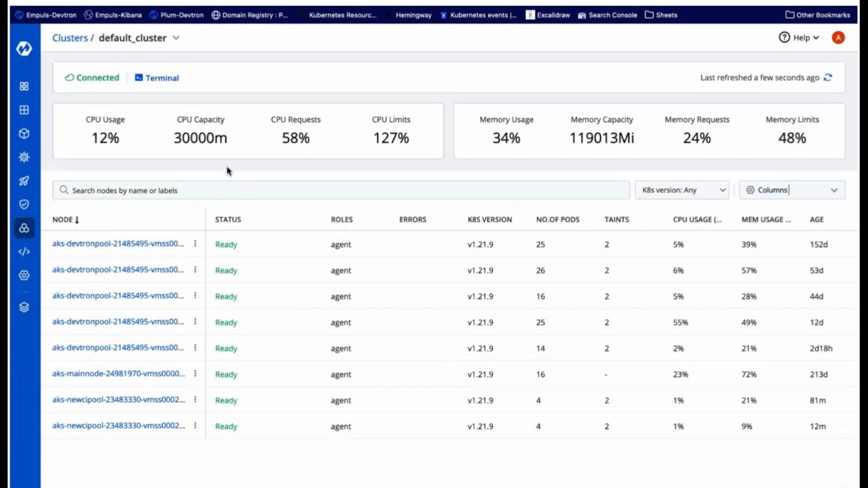868x488 pixels.
Task: Open the cube icon in the sidebar
Action: [24, 133]
